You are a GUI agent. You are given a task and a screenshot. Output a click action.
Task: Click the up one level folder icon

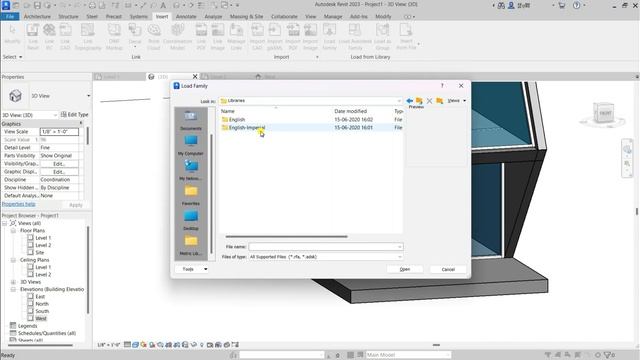coord(419,101)
